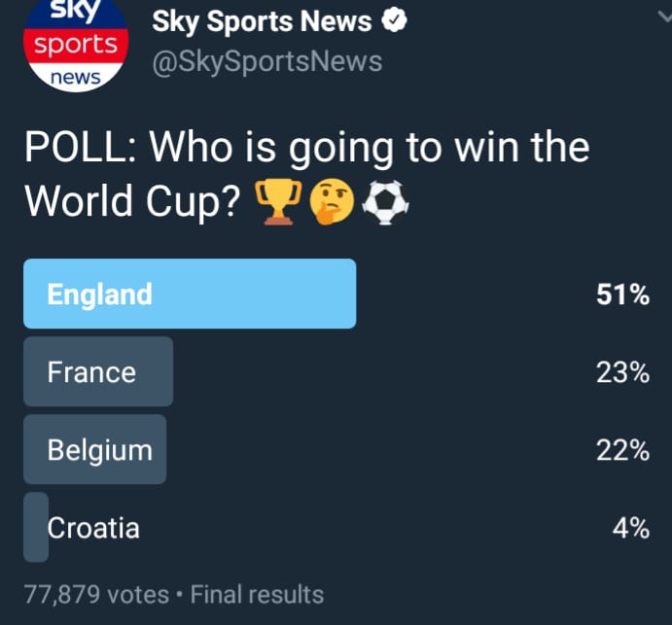Click the thinking face emoji
Image resolution: width=672 pixels, height=625 pixels.
[332, 201]
